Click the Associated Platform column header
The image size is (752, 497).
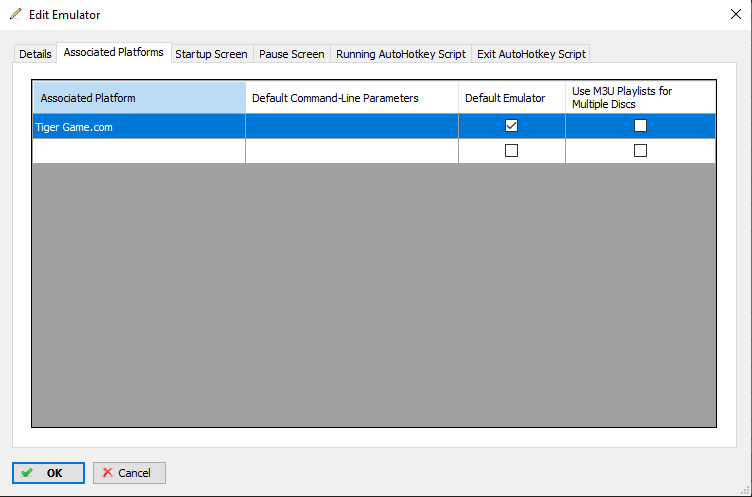click(139, 98)
